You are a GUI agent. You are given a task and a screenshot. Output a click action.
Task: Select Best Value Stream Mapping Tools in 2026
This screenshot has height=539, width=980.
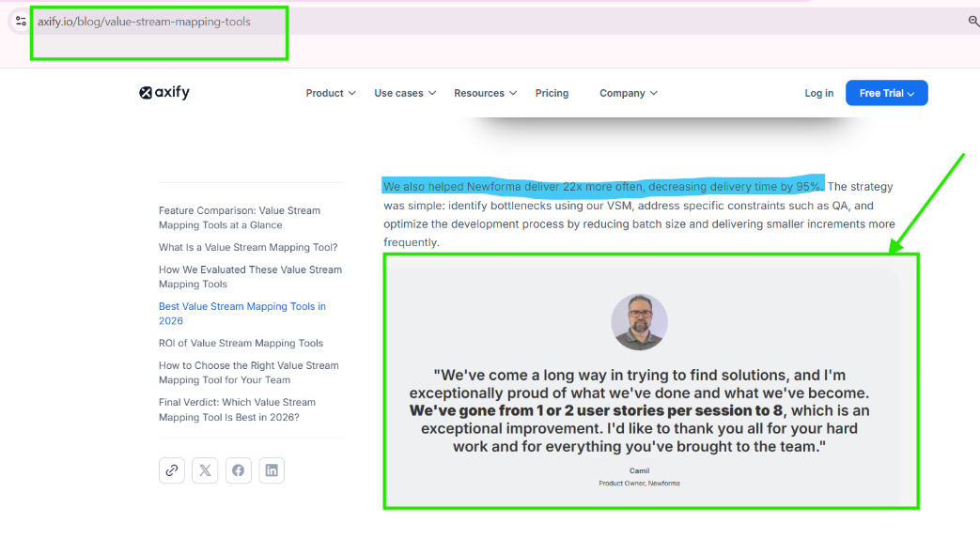(x=241, y=314)
